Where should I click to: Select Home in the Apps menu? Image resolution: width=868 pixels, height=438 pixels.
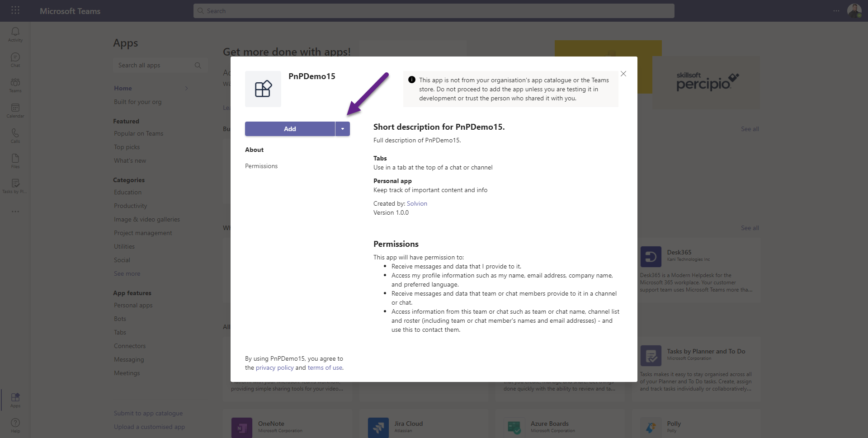point(123,88)
